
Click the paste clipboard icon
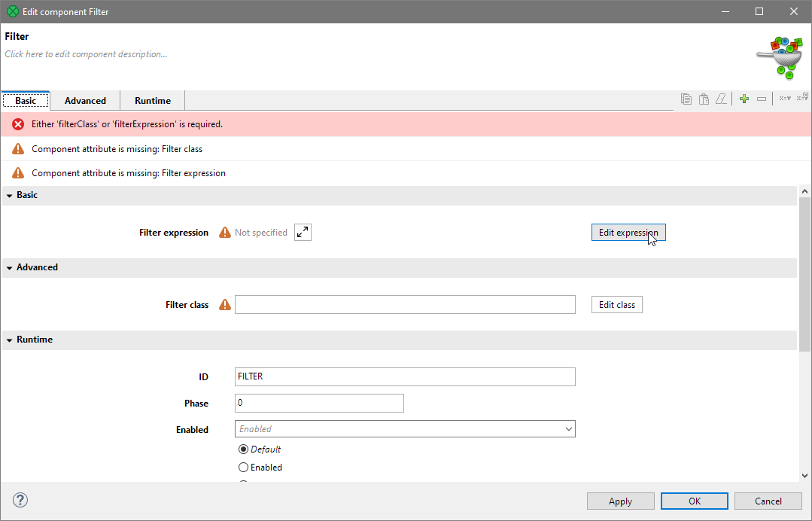(704, 99)
